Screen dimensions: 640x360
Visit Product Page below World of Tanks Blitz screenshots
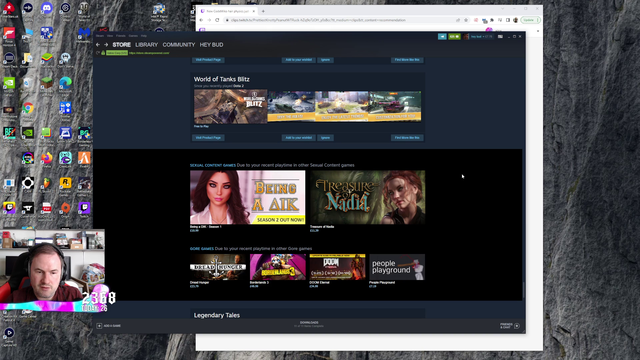208,138
